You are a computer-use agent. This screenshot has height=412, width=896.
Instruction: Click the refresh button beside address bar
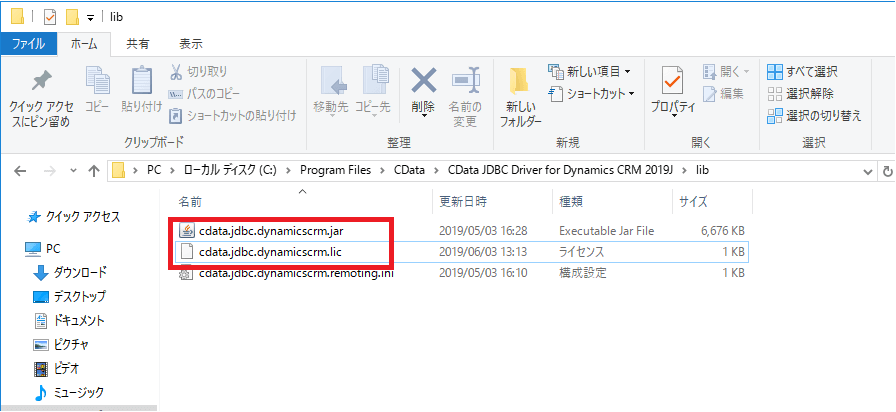point(887,170)
